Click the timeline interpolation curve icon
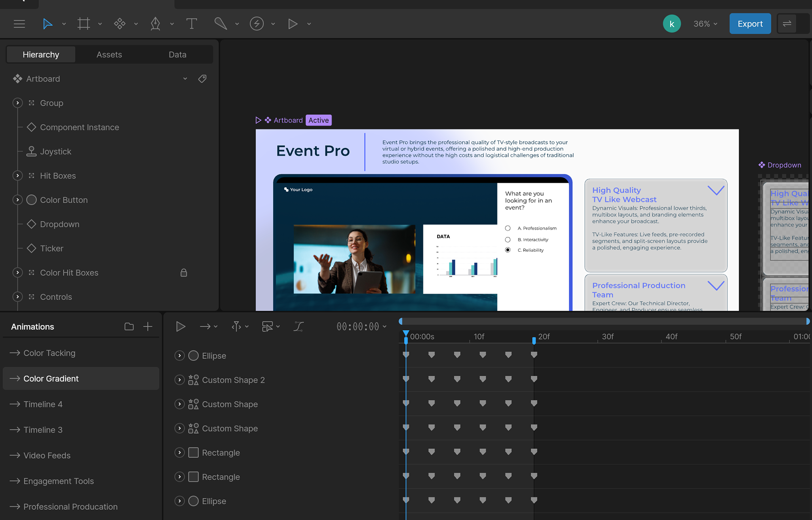This screenshot has width=812, height=520. 299,327
